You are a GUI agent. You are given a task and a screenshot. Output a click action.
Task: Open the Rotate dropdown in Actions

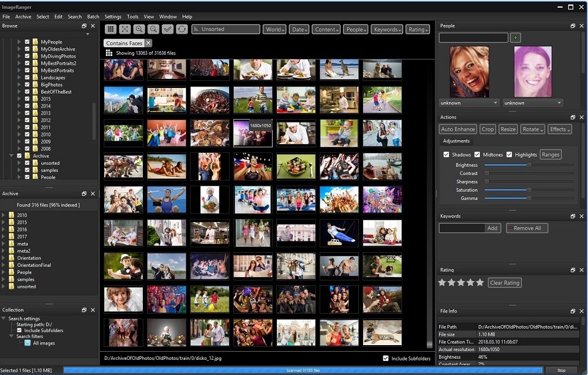pyautogui.click(x=532, y=129)
